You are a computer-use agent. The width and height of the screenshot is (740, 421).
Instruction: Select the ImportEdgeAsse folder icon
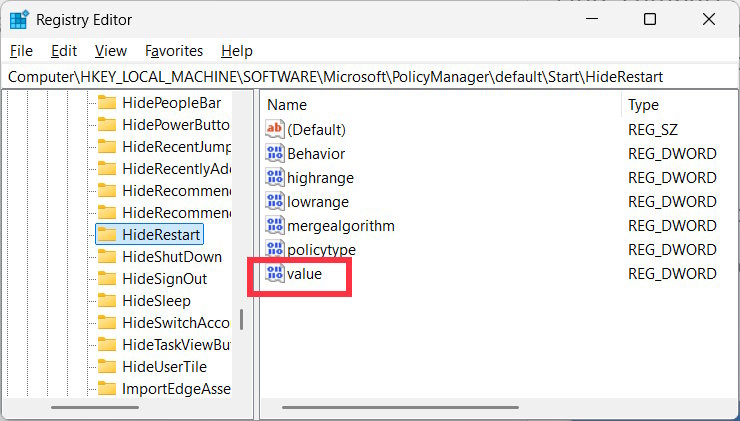click(107, 389)
